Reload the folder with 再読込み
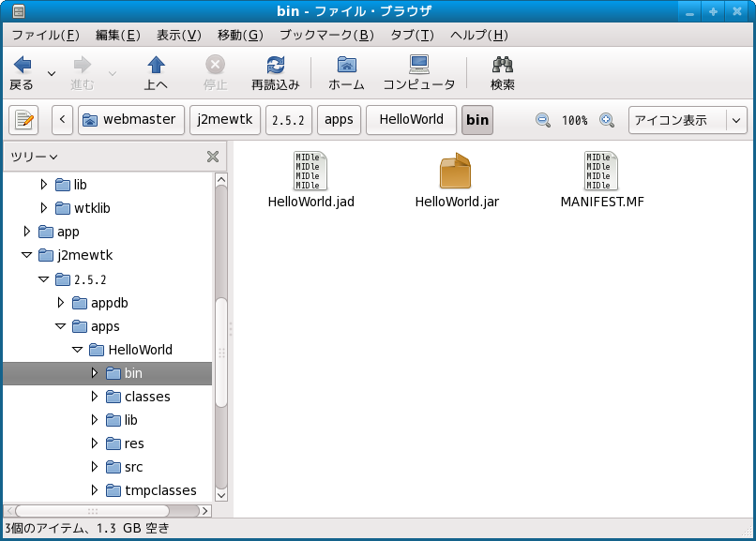 pyautogui.click(x=276, y=73)
